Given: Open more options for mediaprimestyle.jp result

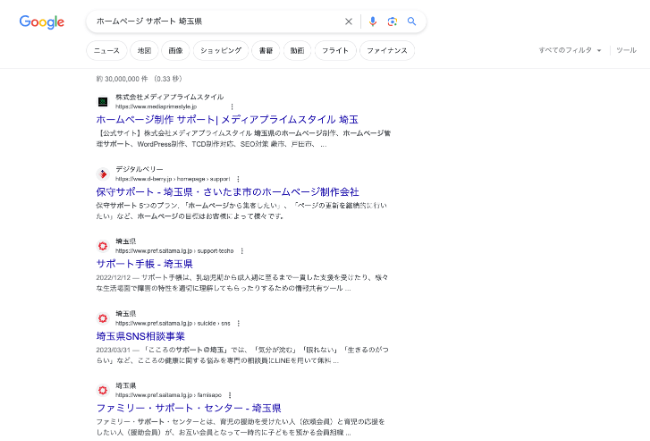Looking at the screenshot, I should coord(232,107).
